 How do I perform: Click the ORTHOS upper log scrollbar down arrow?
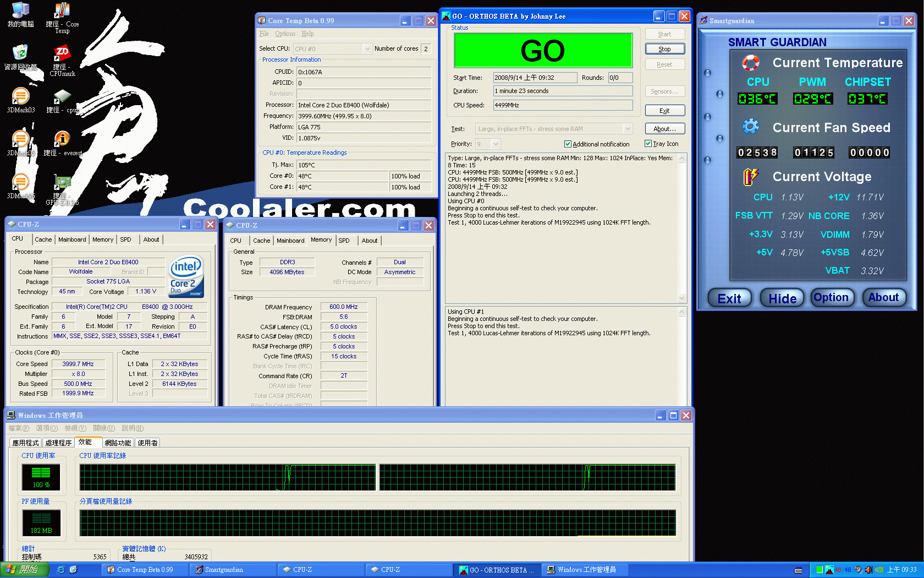coord(682,298)
